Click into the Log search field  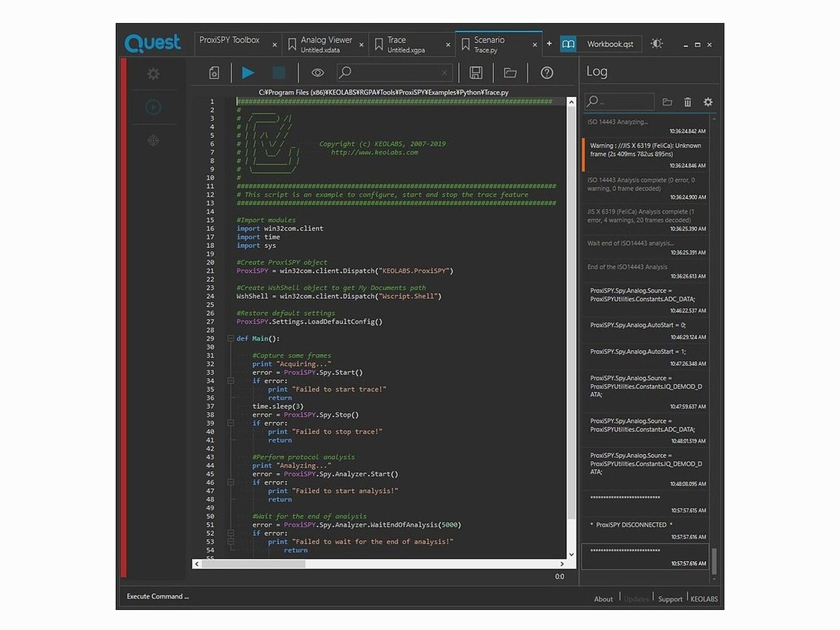(619, 101)
